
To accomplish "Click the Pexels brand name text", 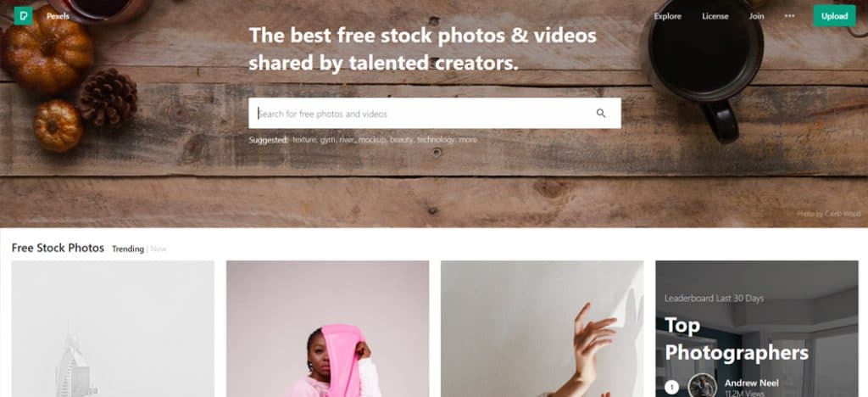I will point(58,16).
